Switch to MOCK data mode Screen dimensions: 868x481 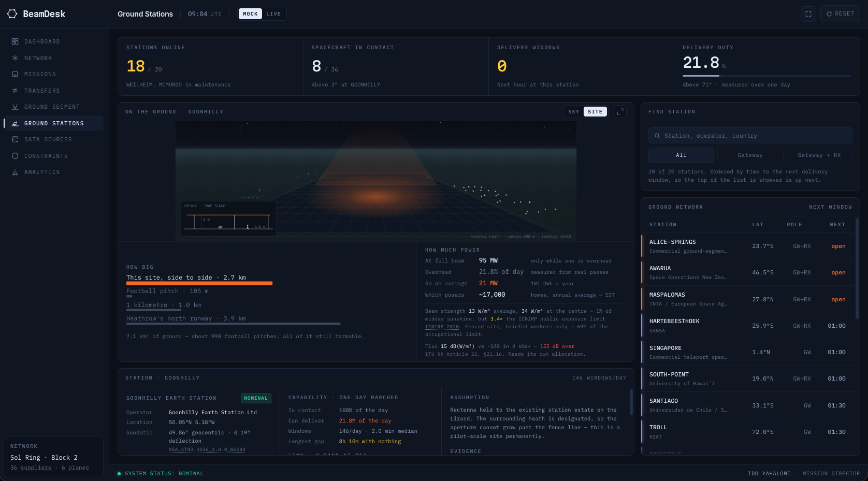pos(250,14)
